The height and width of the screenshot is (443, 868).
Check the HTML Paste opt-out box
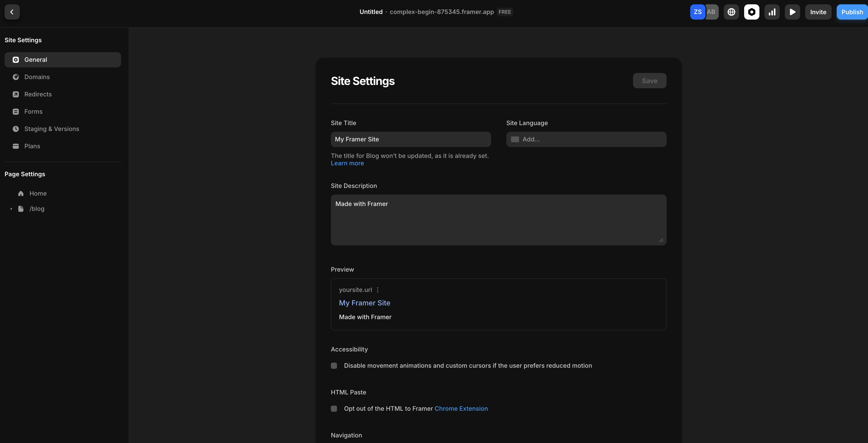(334, 409)
